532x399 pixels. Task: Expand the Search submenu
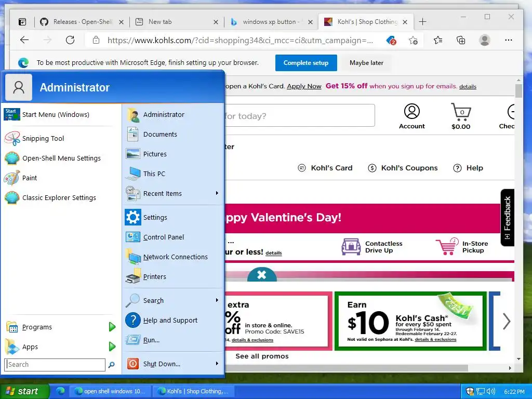217,300
